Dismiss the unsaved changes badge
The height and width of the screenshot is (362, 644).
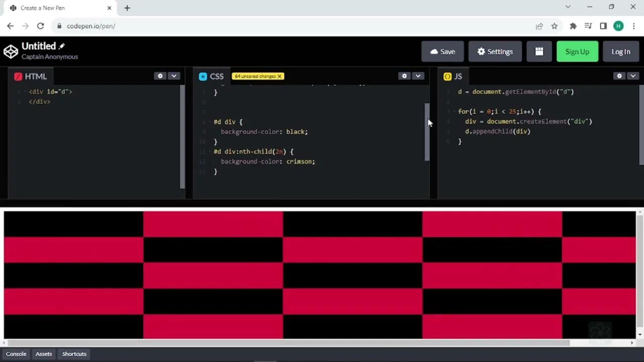[279, 76]
